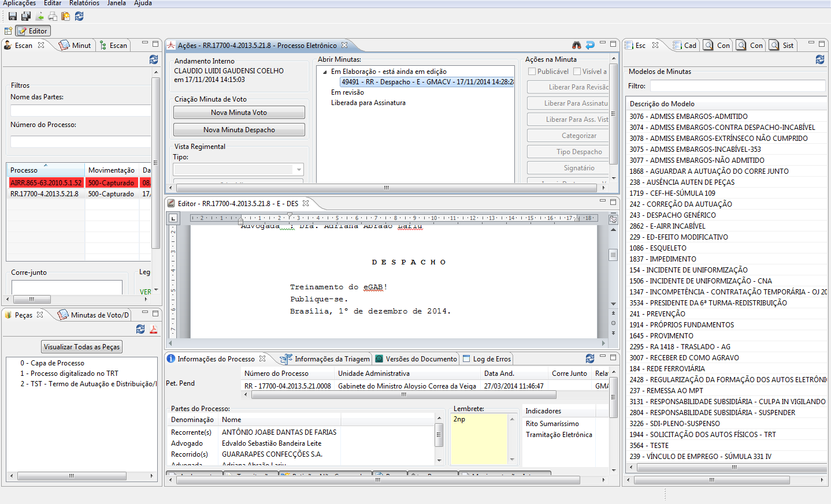This screenshot has height=504, width=831.
Task: Select minuta 49491 - RR - Despacho entry
Action: pyautogui.click(x=427, y=82)
